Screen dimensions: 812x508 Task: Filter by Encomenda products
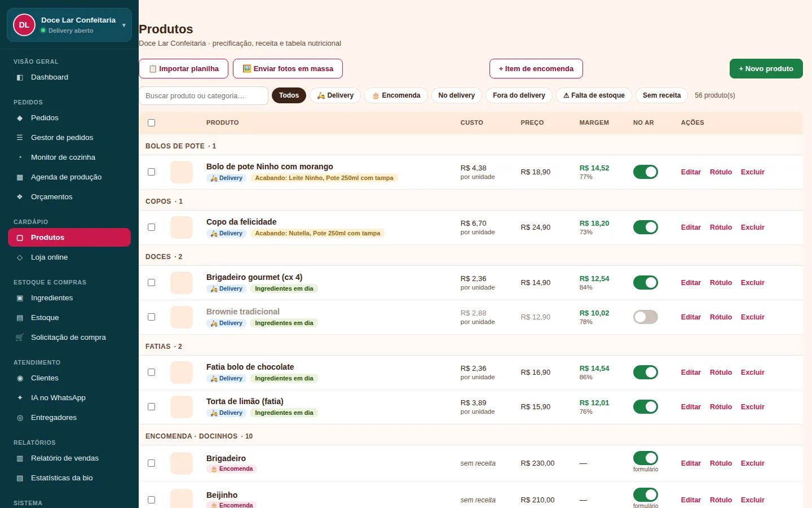click(x=396, y=95)
